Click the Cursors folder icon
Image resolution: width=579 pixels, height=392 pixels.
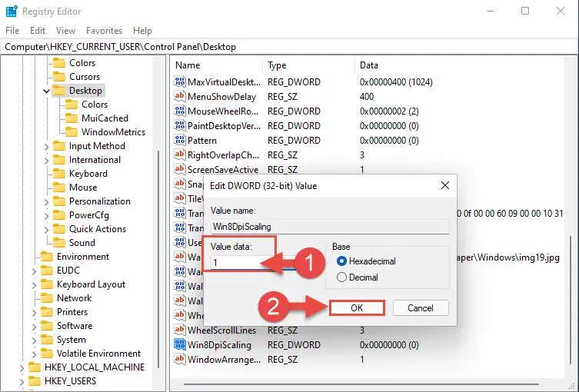click(x=59, y=76)
